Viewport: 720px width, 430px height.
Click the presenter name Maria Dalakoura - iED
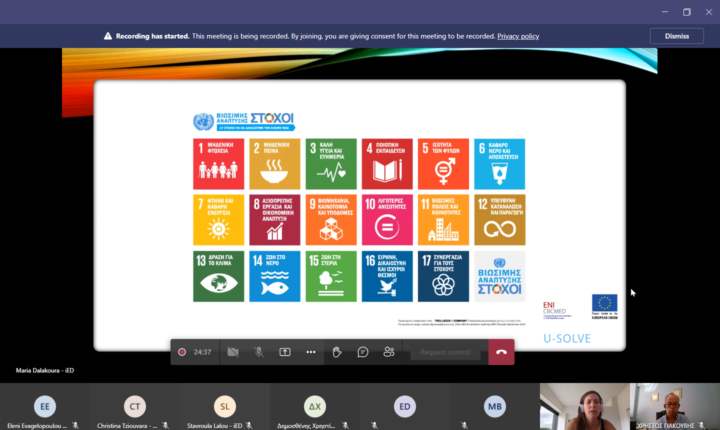pos(45,370)
